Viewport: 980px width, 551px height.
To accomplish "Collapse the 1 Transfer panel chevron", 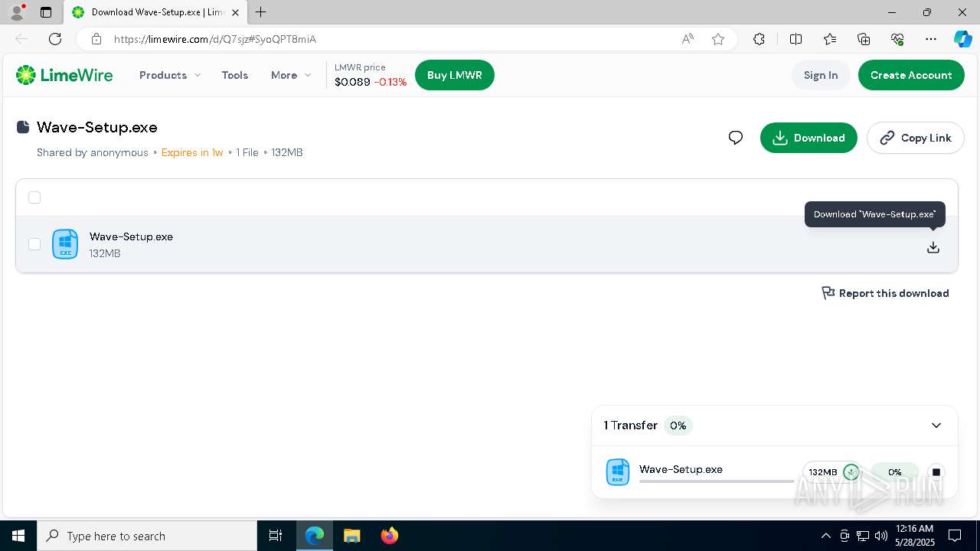I will 936,425.
